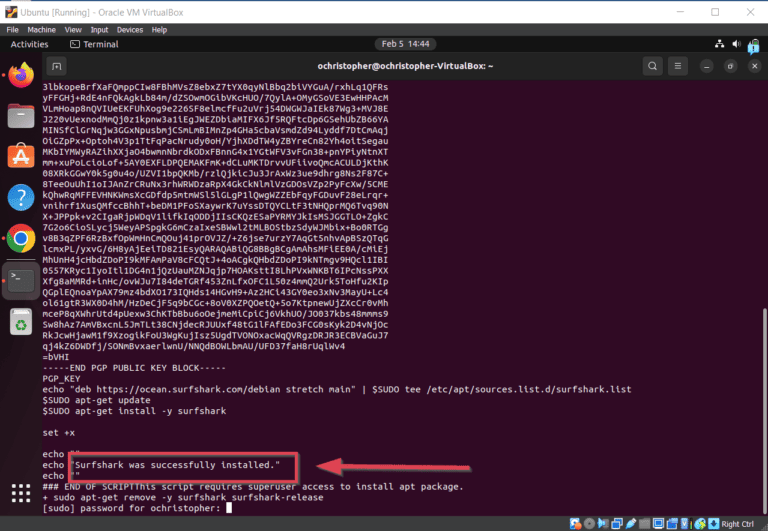The width and height of the screenshot is (768, 531).
Task: Launch Google Chrome from the dock
Action: point(21,239)
